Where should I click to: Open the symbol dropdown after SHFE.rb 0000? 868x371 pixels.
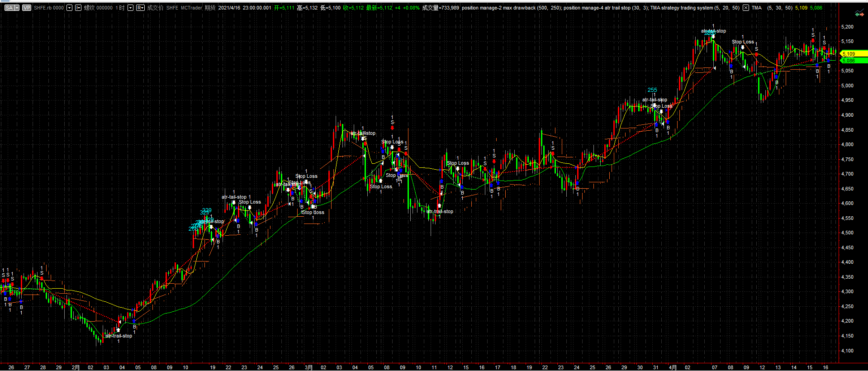click(x=70, y=8)
